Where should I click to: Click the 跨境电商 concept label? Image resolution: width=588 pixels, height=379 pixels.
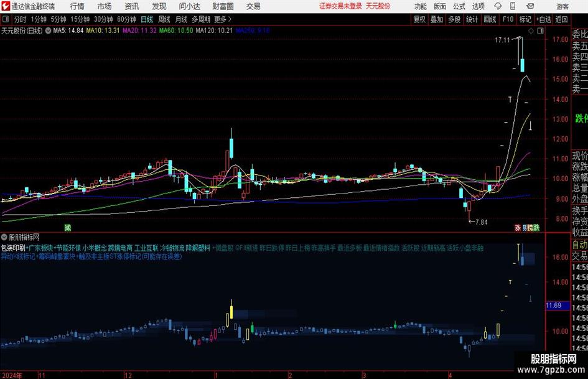tap(120, 248)
